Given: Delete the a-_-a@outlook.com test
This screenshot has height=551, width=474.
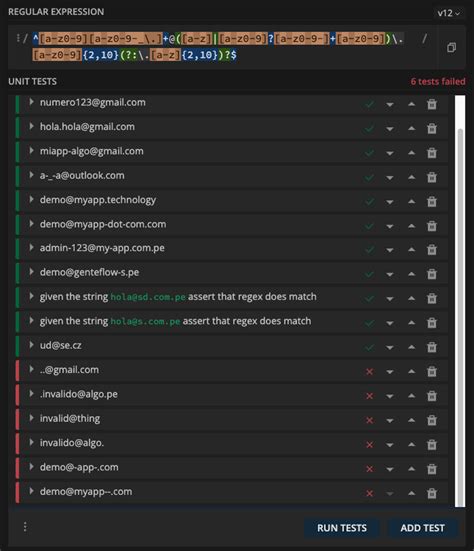Looking at the screenshot, I should tap(431, 177).
